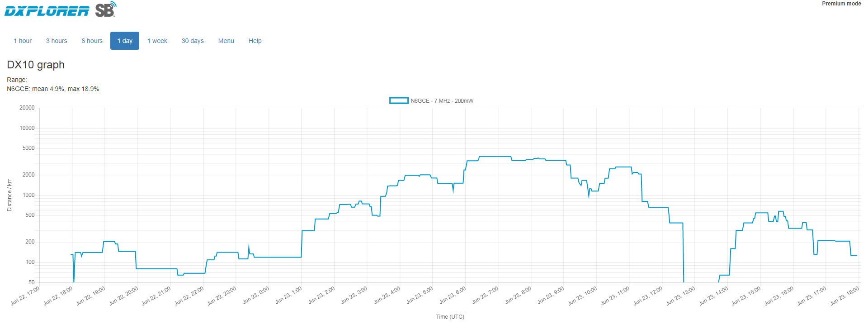Open the Help page
Viewport: 868px width, 330px height.
click(255, 41)
